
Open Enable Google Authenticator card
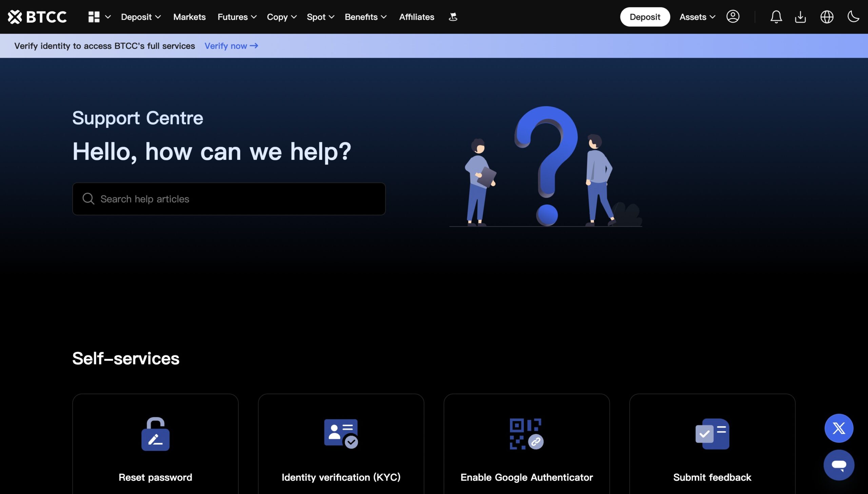pyautogui.click(x=527, y=444)
